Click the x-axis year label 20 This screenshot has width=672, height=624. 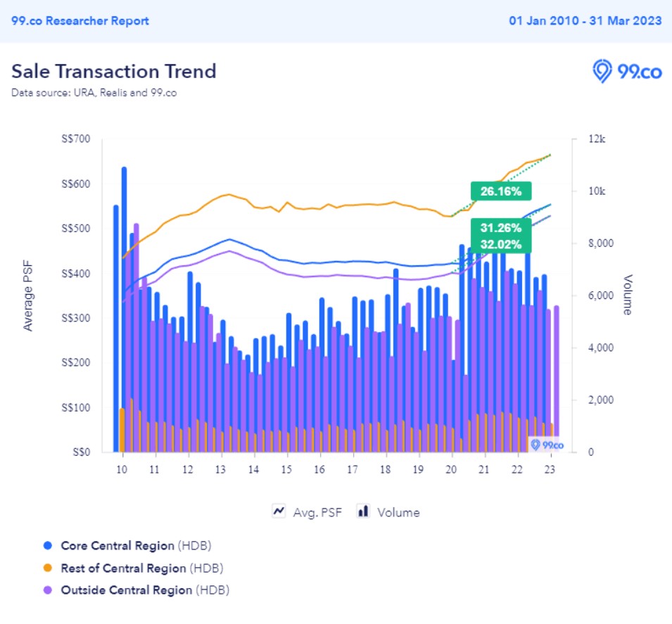[x=451, y=469]
